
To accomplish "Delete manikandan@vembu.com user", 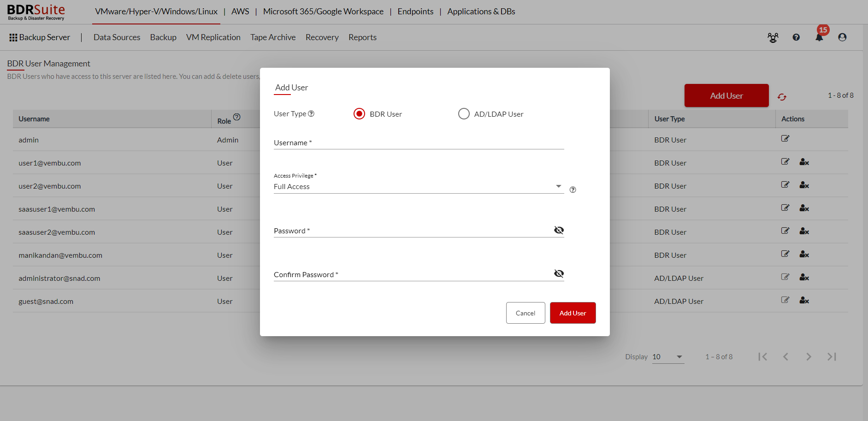I will 804,255.
